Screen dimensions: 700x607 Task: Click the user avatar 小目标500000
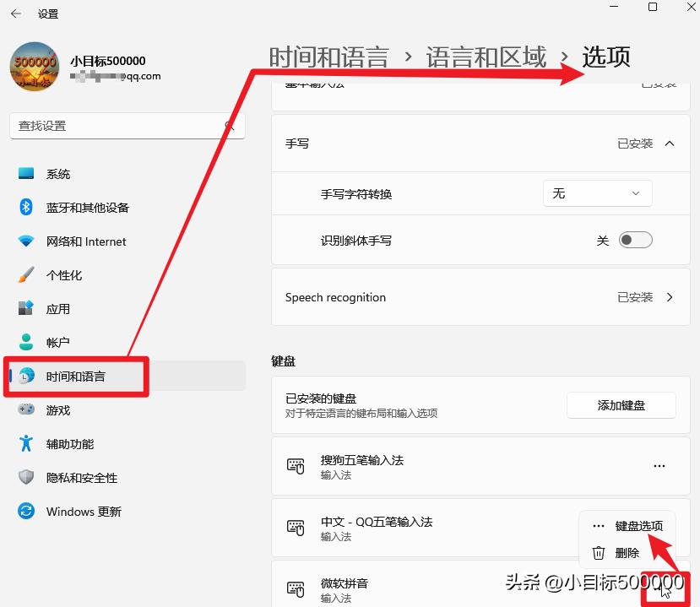click(x=34, y=65)
